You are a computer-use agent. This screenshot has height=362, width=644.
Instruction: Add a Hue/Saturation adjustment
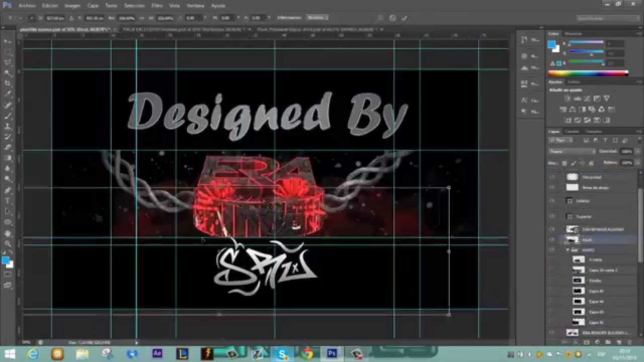click(x=563, y=109)
